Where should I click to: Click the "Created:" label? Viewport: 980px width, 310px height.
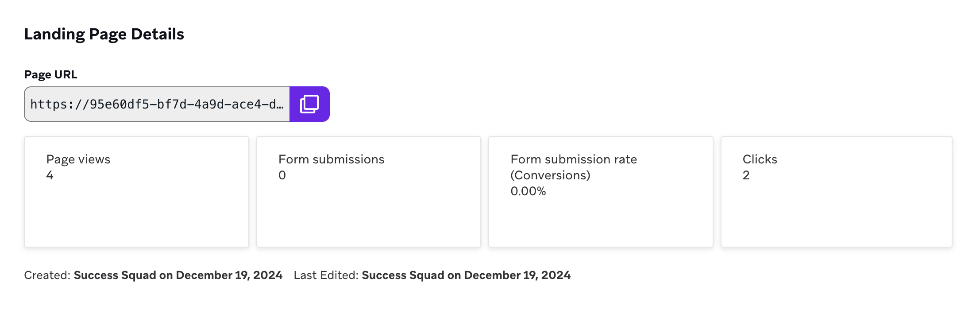click(x=47, y=275)
